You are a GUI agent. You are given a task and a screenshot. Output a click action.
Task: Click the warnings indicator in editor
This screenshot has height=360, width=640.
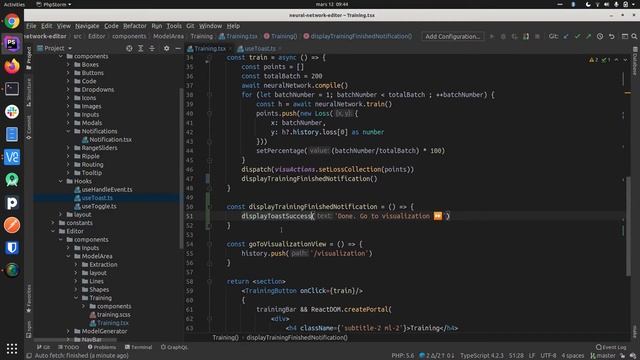tap(593, 60)
